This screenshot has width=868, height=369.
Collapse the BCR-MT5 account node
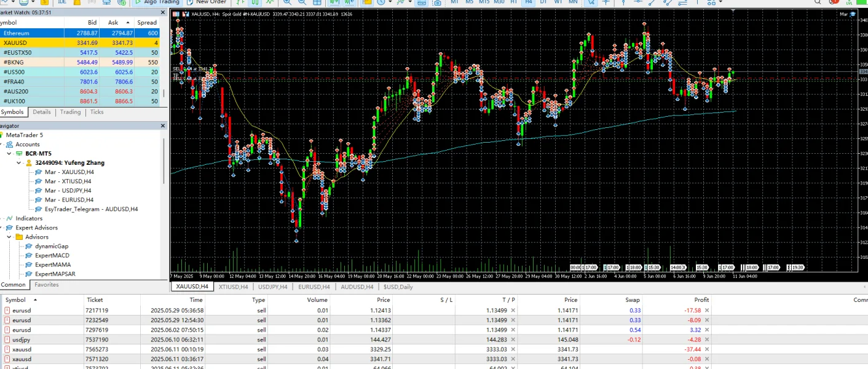10,154
